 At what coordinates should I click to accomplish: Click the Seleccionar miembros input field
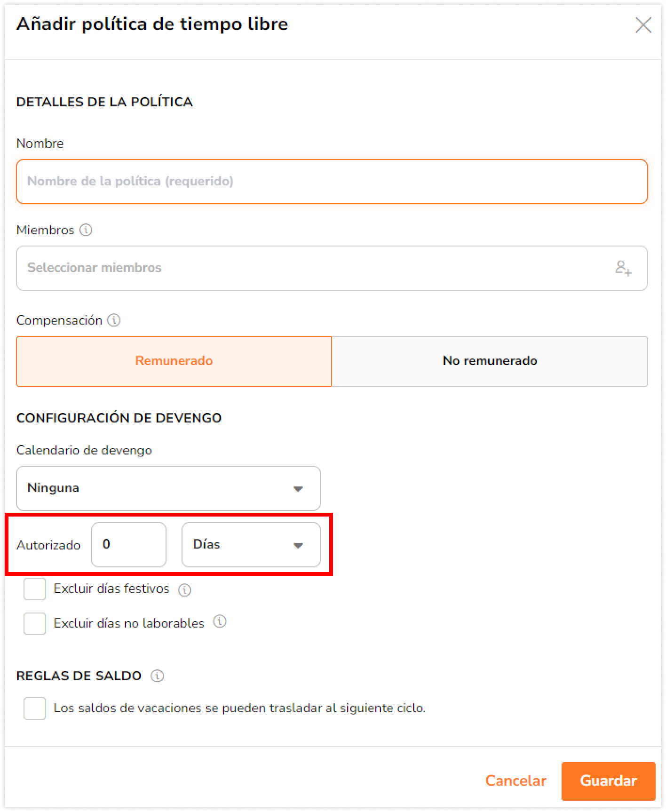(332, 268)
